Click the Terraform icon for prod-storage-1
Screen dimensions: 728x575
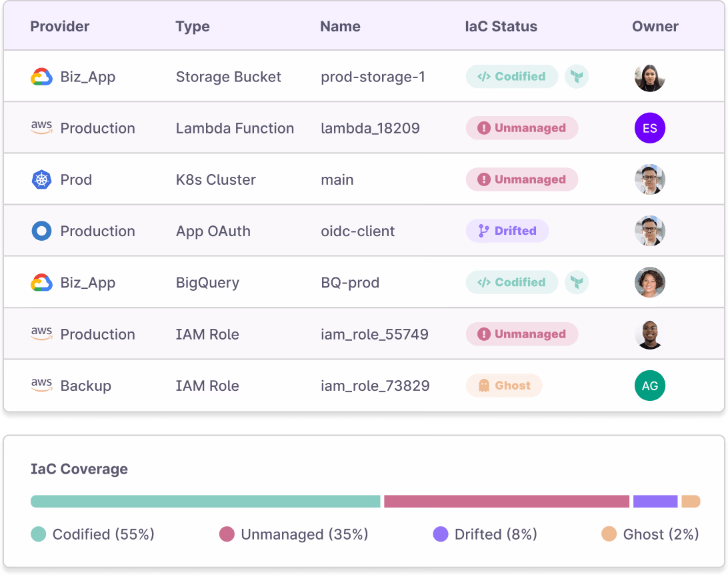click(x=577, y=76)
